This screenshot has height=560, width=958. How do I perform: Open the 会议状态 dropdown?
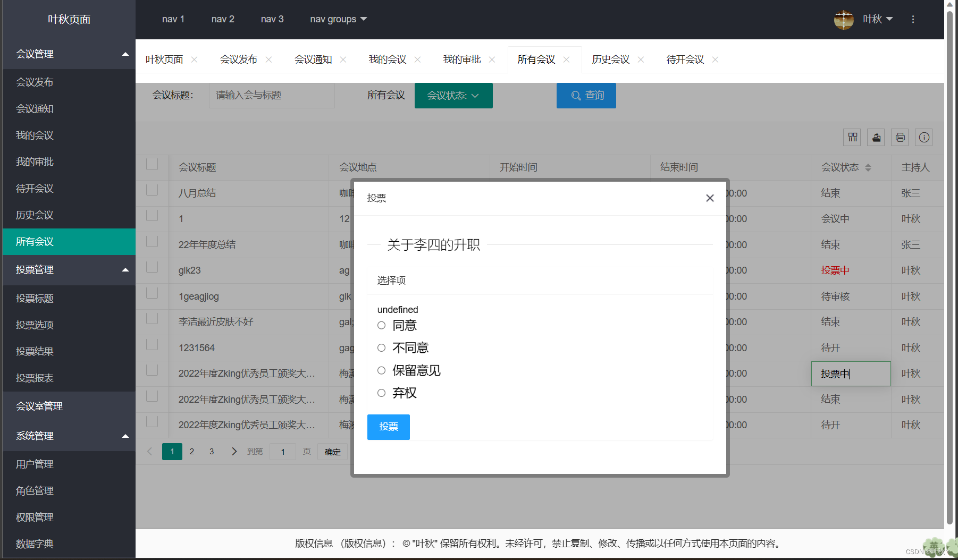(x=453, y=96)
